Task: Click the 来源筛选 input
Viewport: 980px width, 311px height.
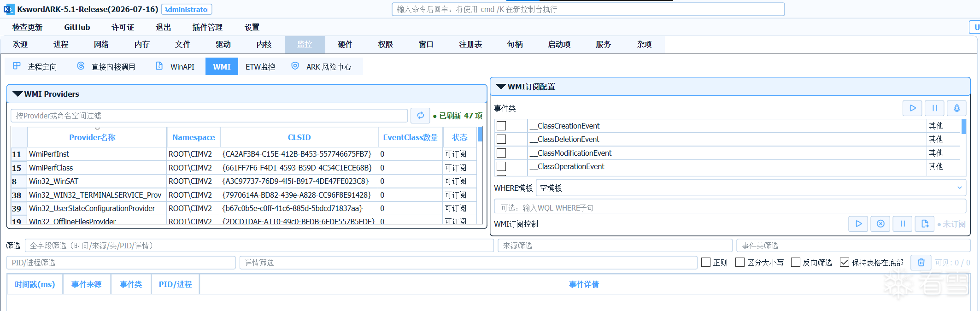Action: click(615, 246)
